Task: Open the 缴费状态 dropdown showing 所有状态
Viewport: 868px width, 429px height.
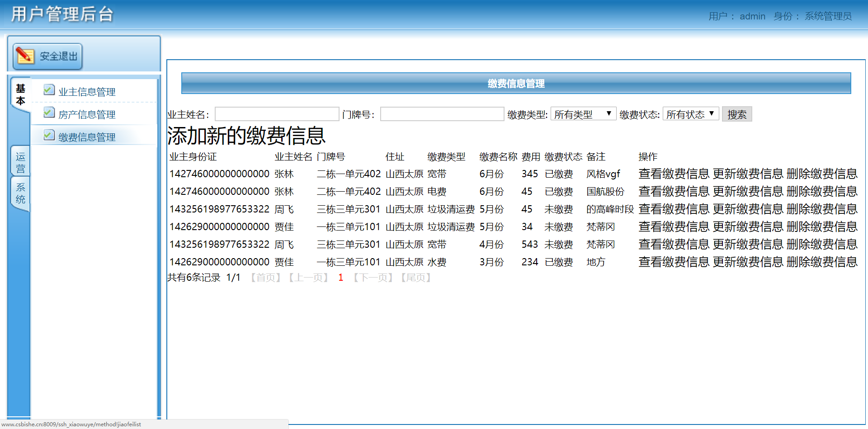Action: [690, 113]
